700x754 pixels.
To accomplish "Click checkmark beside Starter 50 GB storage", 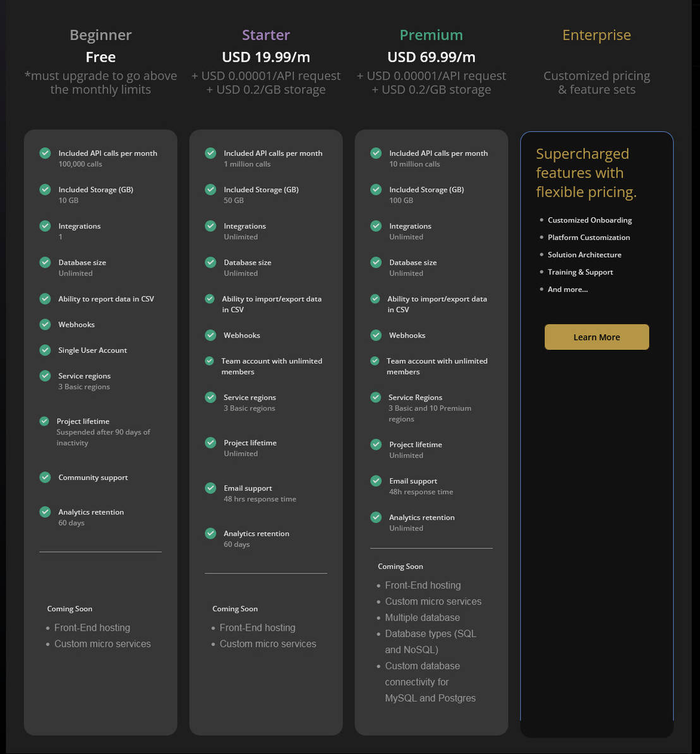I will (211, 189).
